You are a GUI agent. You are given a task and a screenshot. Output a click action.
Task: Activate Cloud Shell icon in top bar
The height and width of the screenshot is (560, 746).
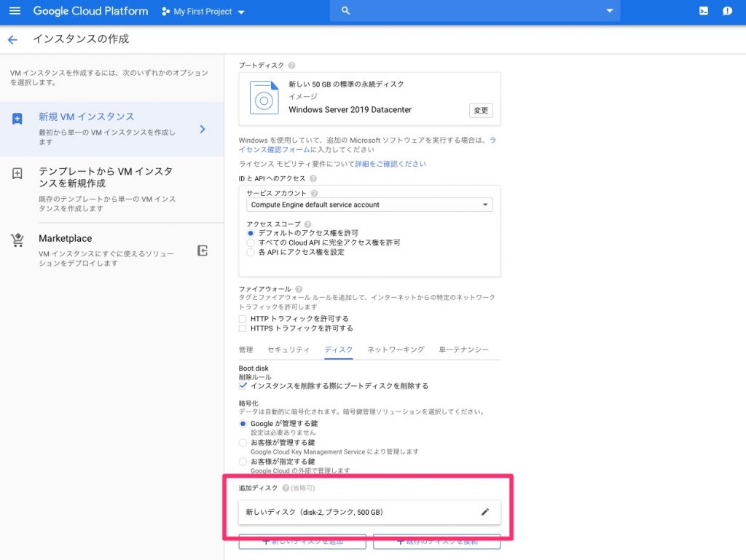click(x=703, y=11)
